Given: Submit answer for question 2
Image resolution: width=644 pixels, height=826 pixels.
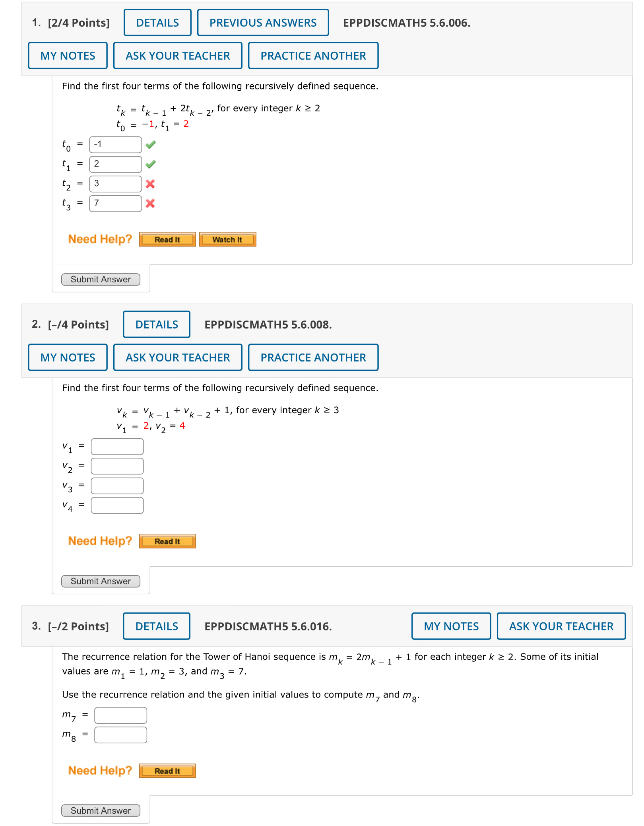Looking at the screenshot, I should (x=101, y=581).
